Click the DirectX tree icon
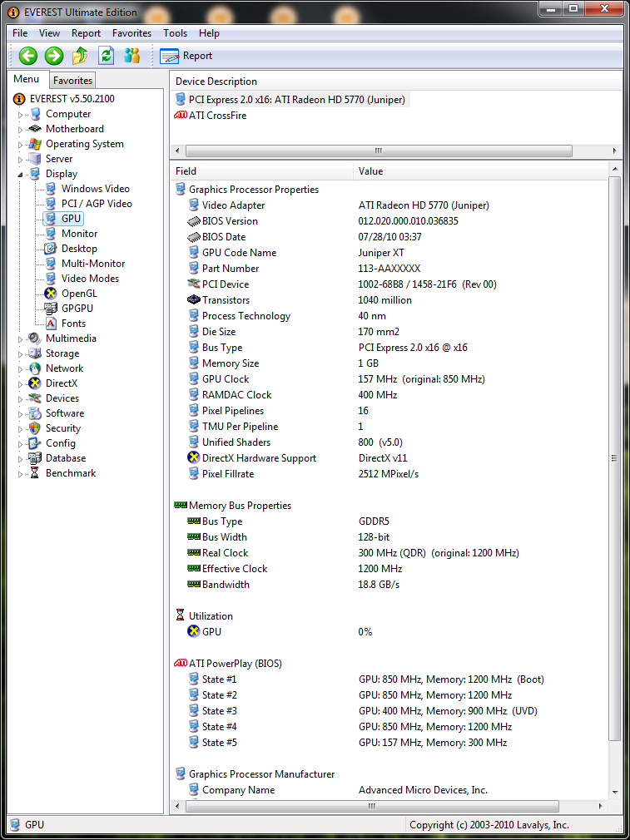 (35, 383)
